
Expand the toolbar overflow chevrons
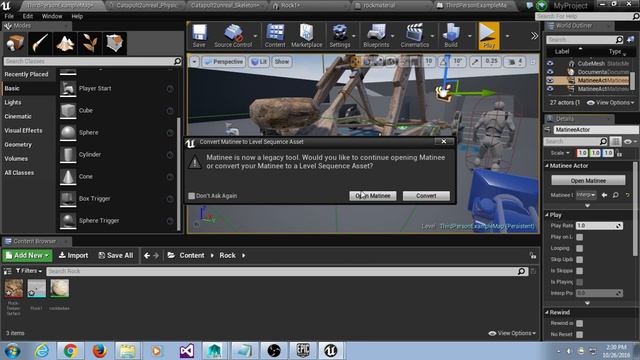534,36
